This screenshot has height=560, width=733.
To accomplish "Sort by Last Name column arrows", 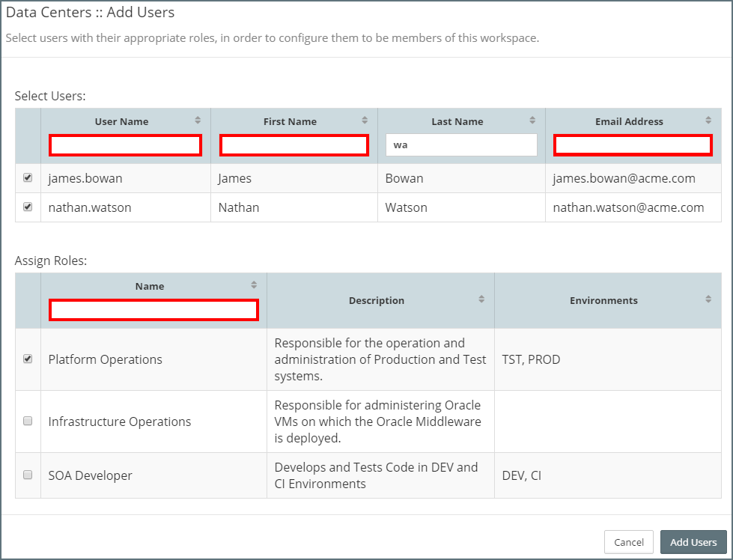I will coord(532,121).
